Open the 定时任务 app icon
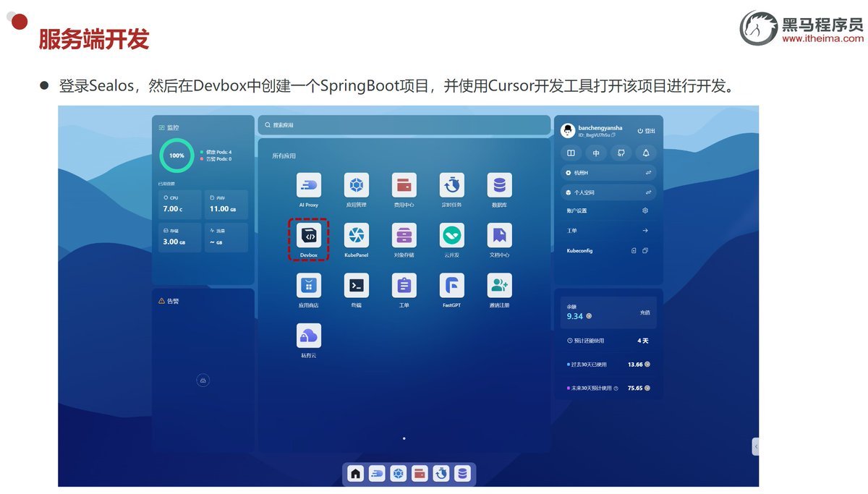Screen dimensions: 868x494 [452, 185]
